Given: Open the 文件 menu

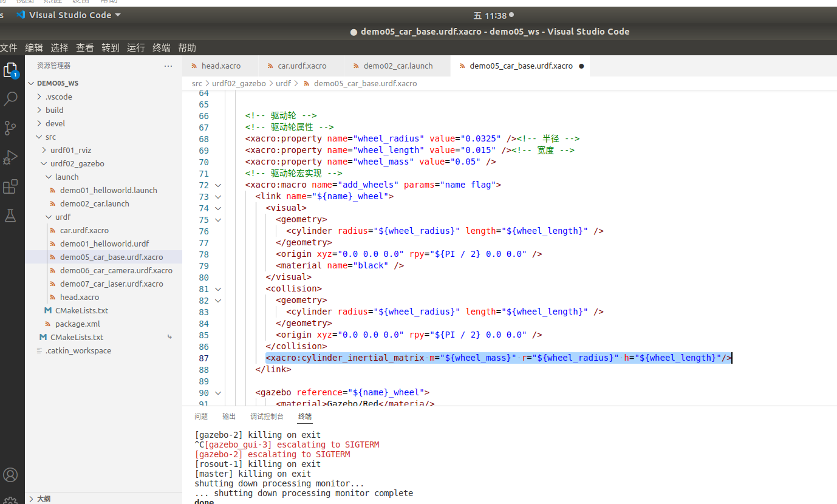Looking at the screenshot, I should (9, 48).
